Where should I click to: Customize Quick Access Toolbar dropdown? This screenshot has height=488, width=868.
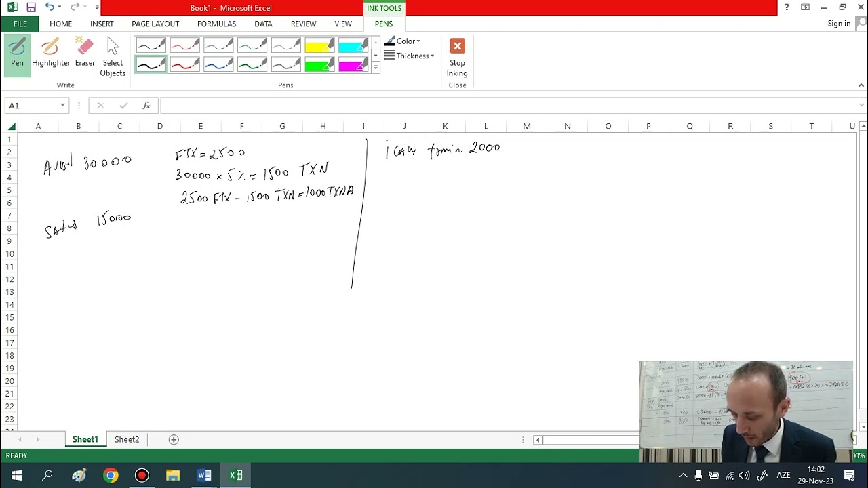click(97, 7)
